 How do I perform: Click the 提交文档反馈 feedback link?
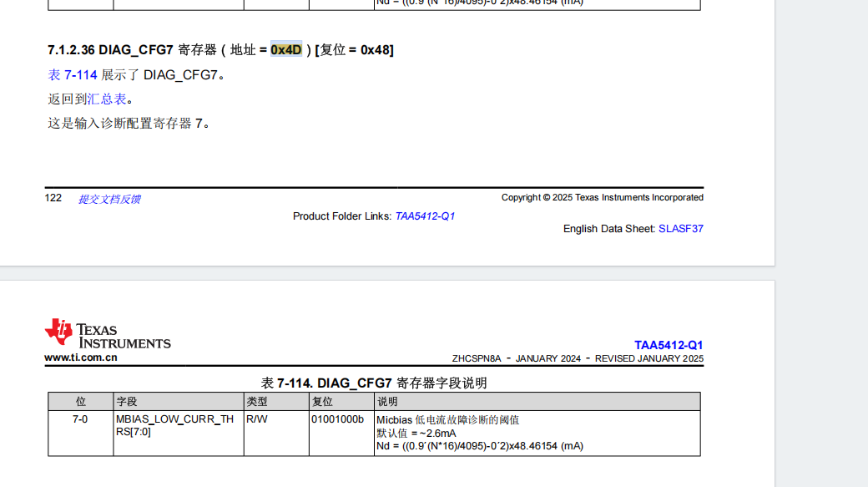point(109,199)
